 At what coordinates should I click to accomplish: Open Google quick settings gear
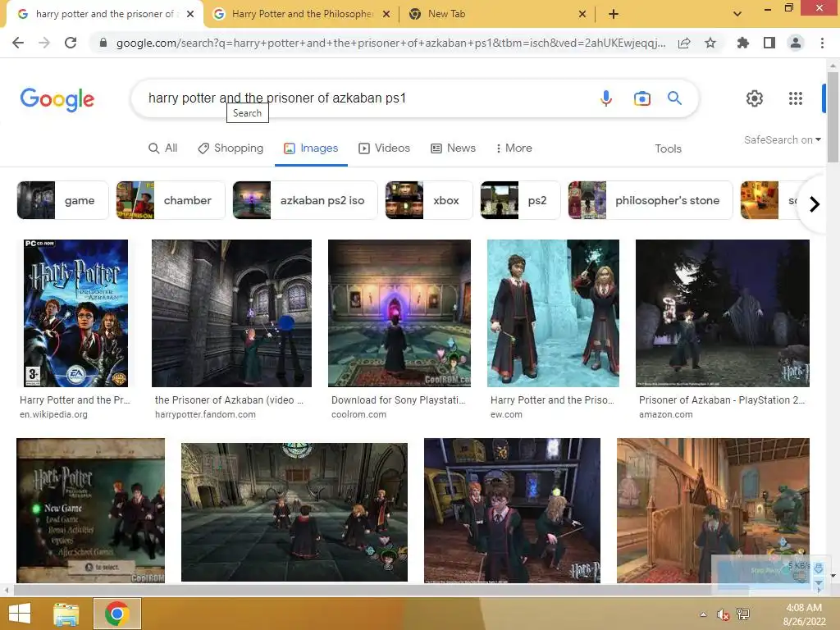coord(755,98)
